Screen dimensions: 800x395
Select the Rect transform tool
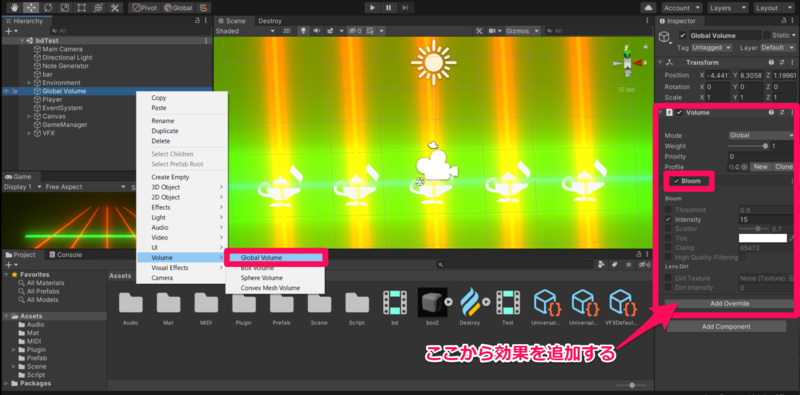(x=81, y=8)
